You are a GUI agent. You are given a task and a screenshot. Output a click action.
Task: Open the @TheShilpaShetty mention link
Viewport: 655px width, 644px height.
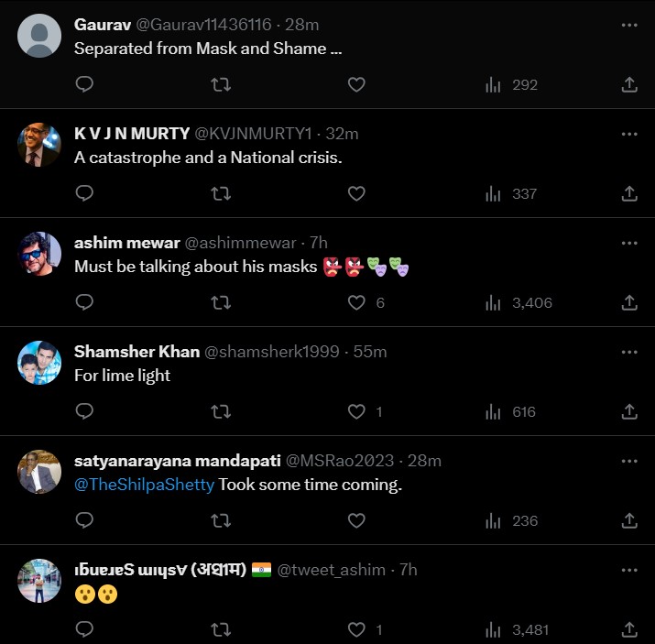pos(144,485)
